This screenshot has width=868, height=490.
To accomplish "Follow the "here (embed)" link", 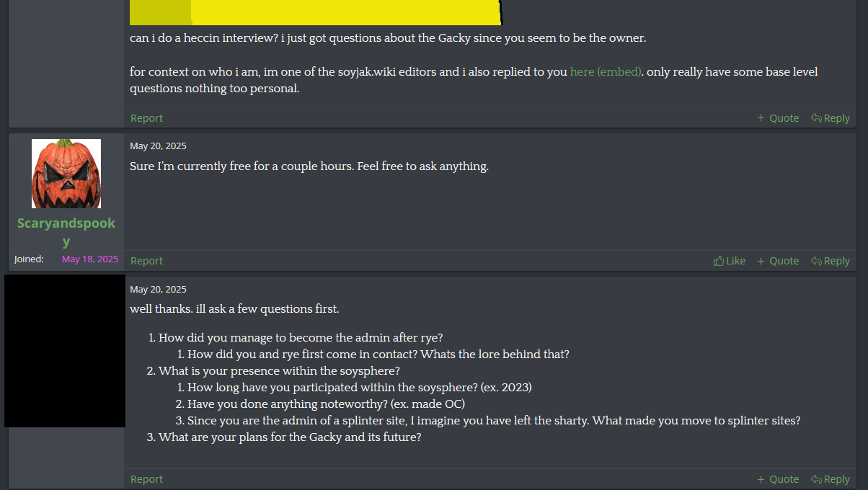I will click(x=606, y=72).
